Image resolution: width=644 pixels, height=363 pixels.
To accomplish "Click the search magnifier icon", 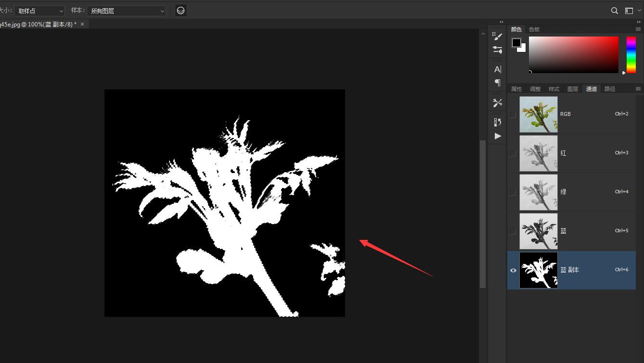I will tap(615, 11).
